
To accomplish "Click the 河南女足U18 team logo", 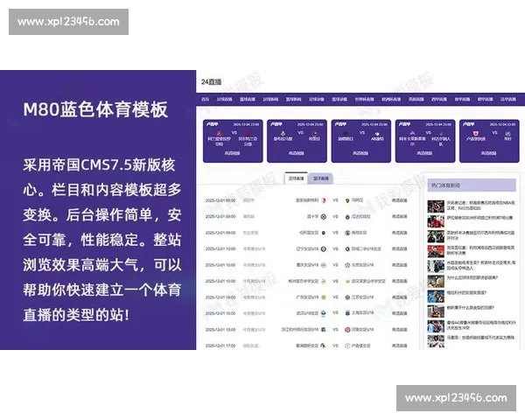I will 347,330.
